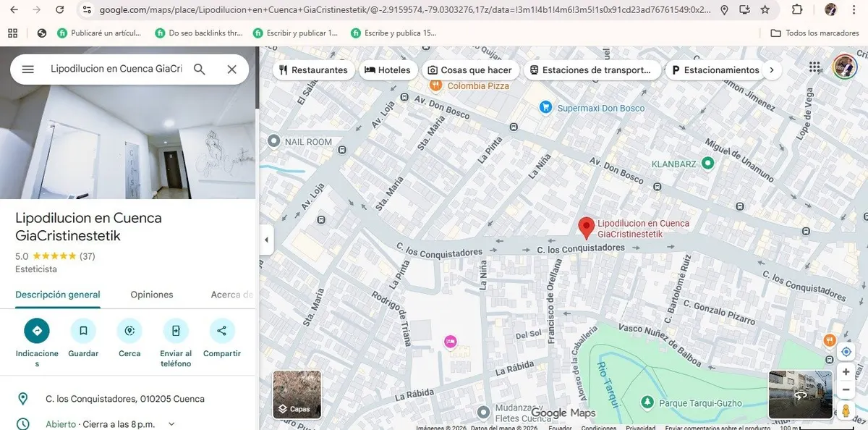Screen dimensions: 868x430
Task: Select the NAIL ROOM map marker
Action: (274, 141)
